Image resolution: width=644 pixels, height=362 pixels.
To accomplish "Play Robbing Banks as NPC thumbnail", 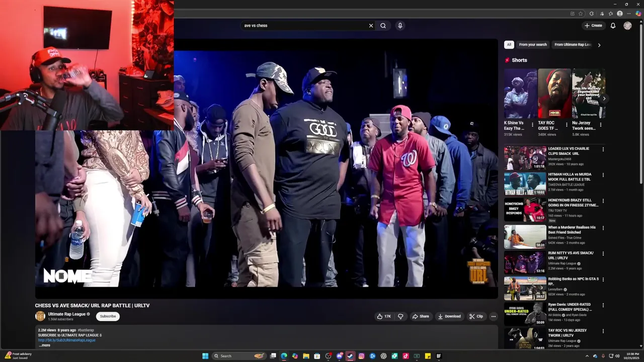I will pos(525,288).
